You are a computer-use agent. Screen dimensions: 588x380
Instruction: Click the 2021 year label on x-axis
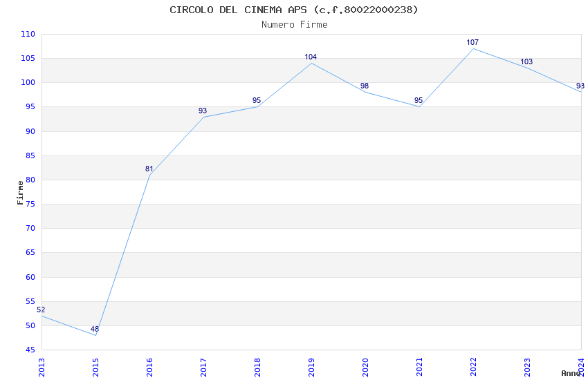coord(420,368)
